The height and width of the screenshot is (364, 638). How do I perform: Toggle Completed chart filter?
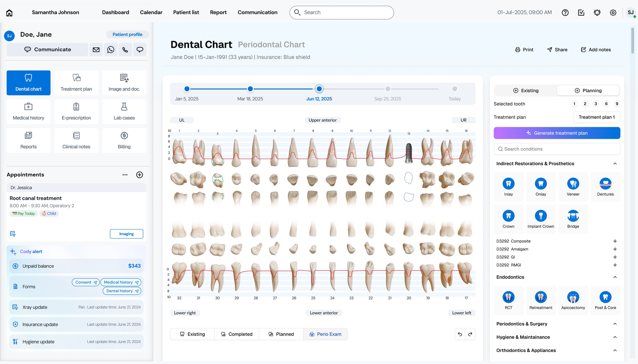[x=237, y=334]
